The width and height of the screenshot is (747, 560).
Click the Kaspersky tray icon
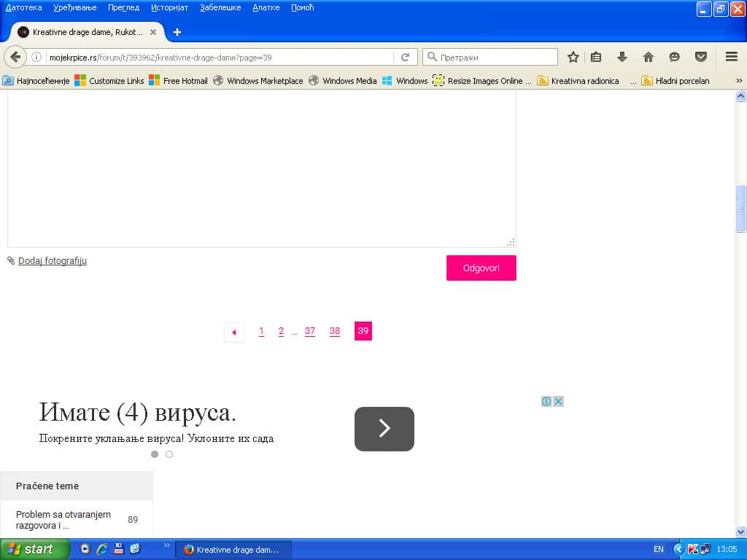(693, 549)
